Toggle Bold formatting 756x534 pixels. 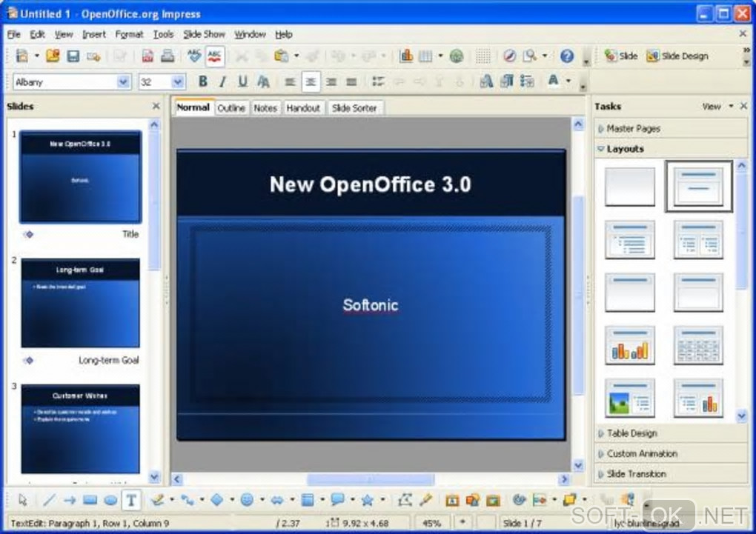(203, 81)
